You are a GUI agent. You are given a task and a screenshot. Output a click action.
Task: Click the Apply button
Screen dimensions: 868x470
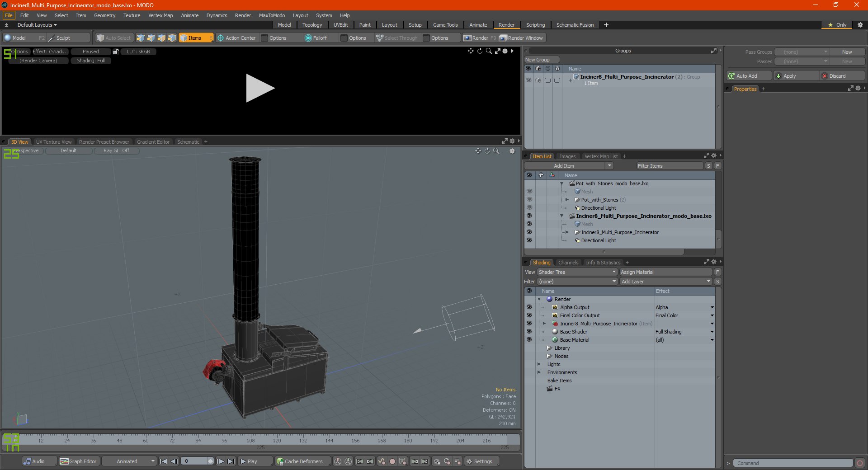[x=796, y=76]
